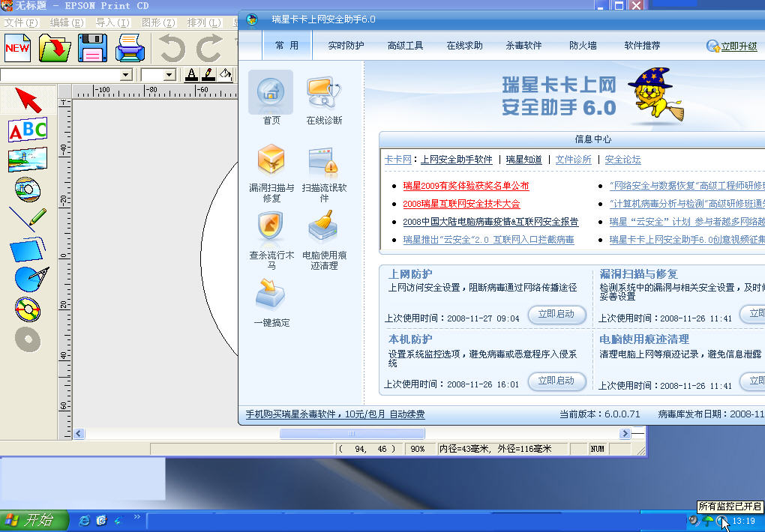Switch to 高级工具 tab
The width and height of the screenshot is (765, 532).
click(x=405, y=46)
